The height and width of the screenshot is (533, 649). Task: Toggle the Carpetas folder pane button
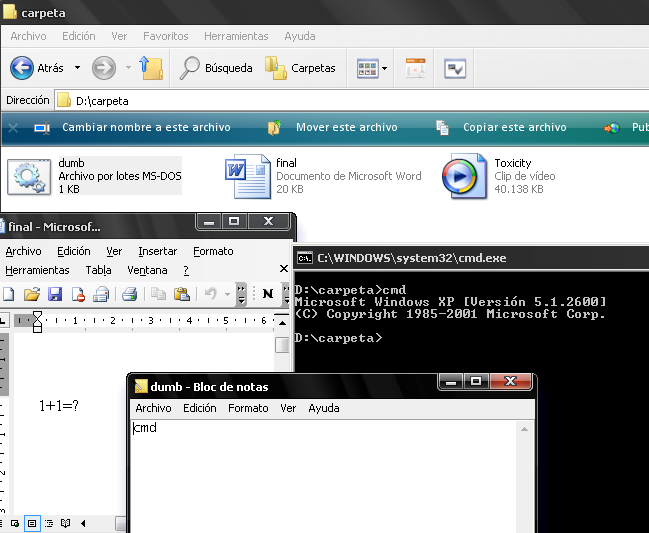(x=300, y=68)
